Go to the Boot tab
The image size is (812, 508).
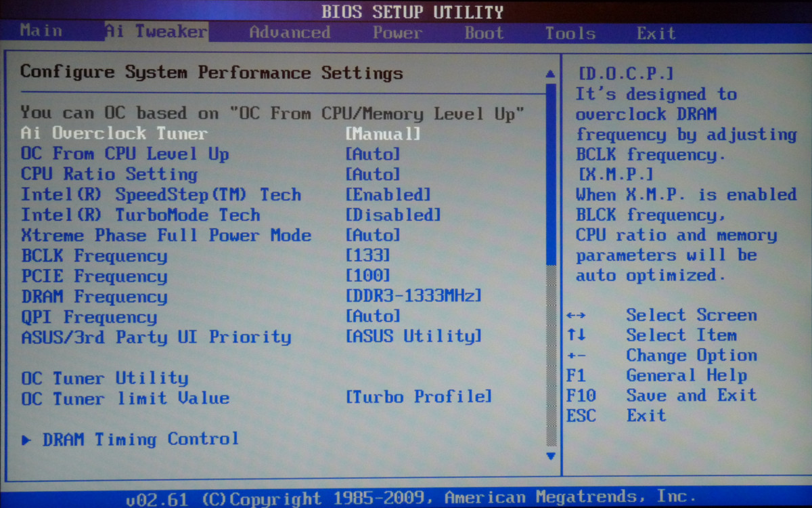coord(484,33)
